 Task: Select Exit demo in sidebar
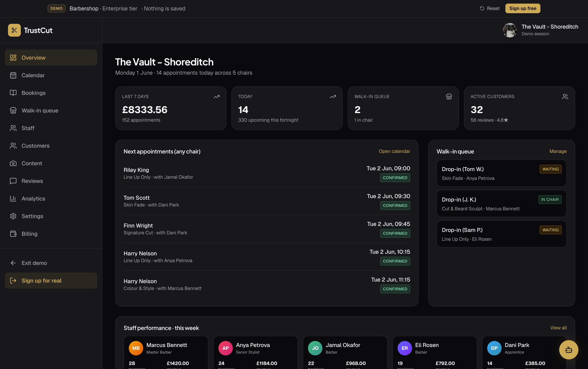pos(51,263)
